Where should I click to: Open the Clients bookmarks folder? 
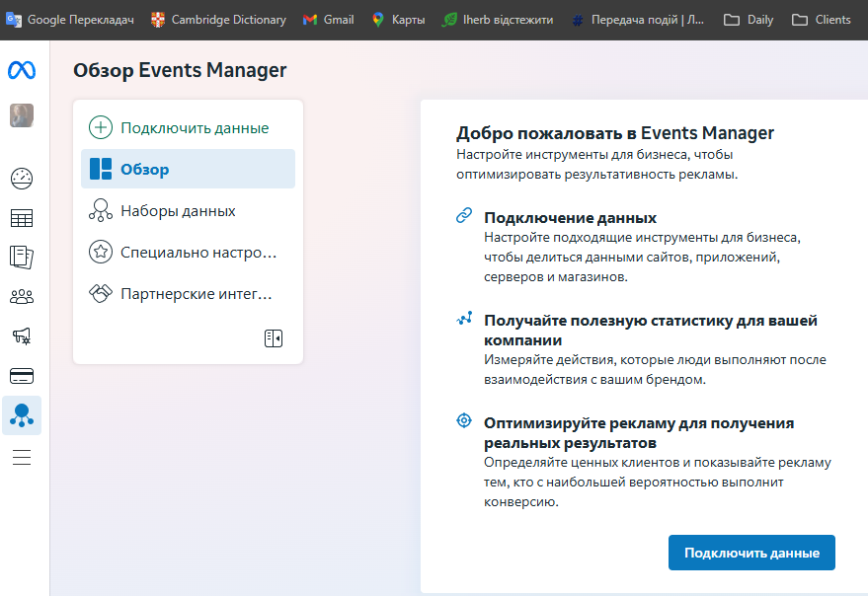[x=821, y=20]
